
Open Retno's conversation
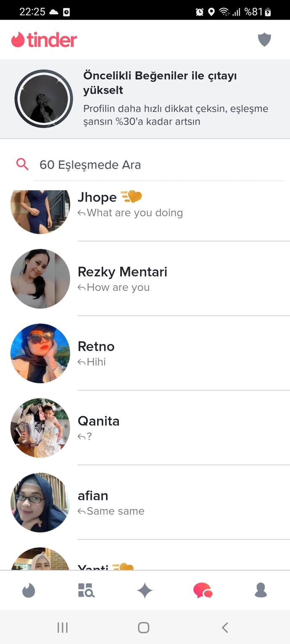145,353
